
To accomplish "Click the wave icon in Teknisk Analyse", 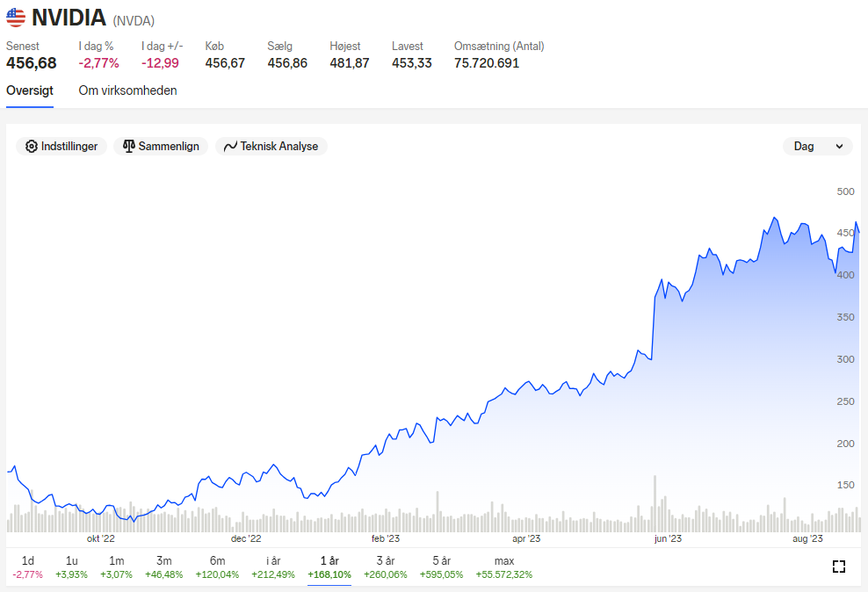I will (x=230, y=146).
